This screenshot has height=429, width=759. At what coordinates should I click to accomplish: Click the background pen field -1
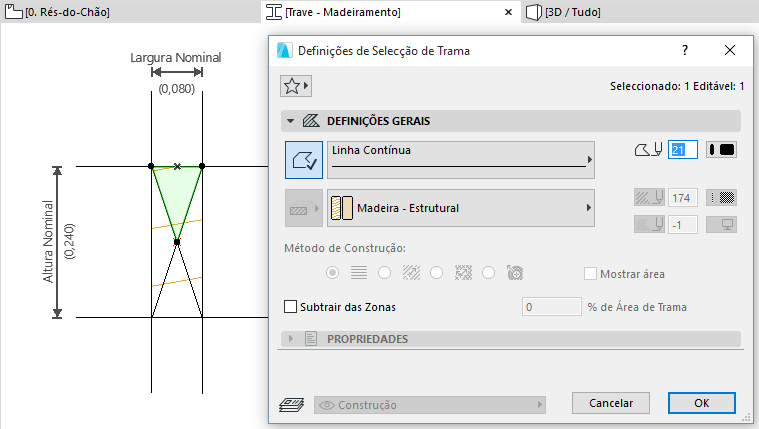(x=683, y=225)
